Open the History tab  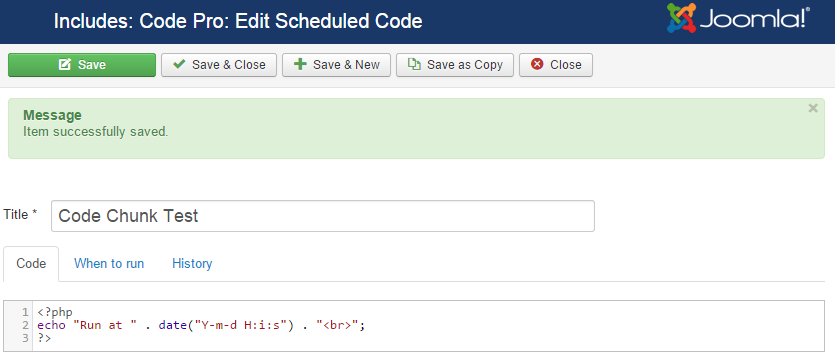click(192, 264)
